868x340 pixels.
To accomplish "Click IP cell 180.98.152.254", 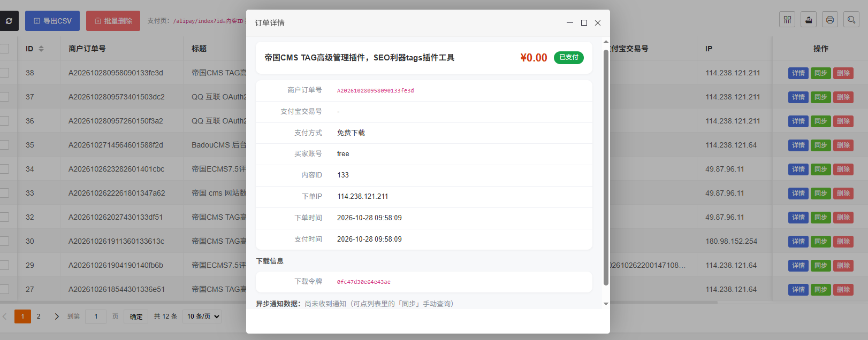I will [731, 241].
